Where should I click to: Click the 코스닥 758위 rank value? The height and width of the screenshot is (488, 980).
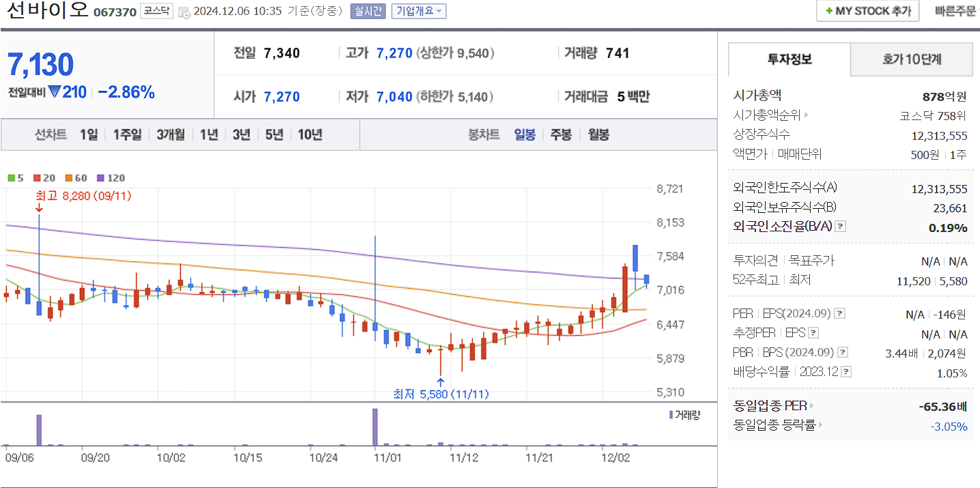(x=934, y=116)
